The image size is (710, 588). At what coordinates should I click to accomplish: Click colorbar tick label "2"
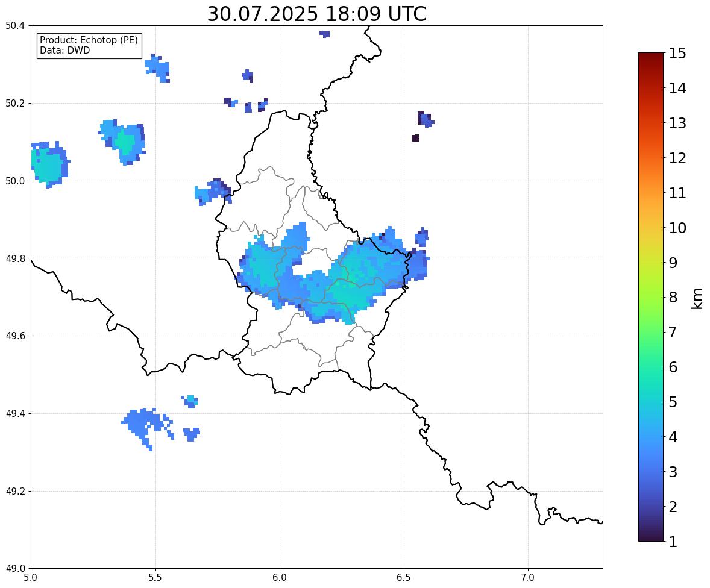[x=673, y=507]
